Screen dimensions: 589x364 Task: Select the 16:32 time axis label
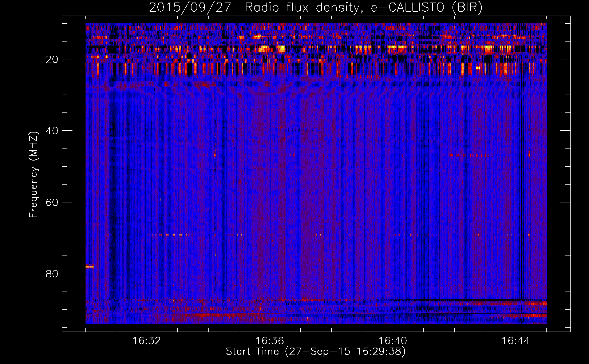147,341
